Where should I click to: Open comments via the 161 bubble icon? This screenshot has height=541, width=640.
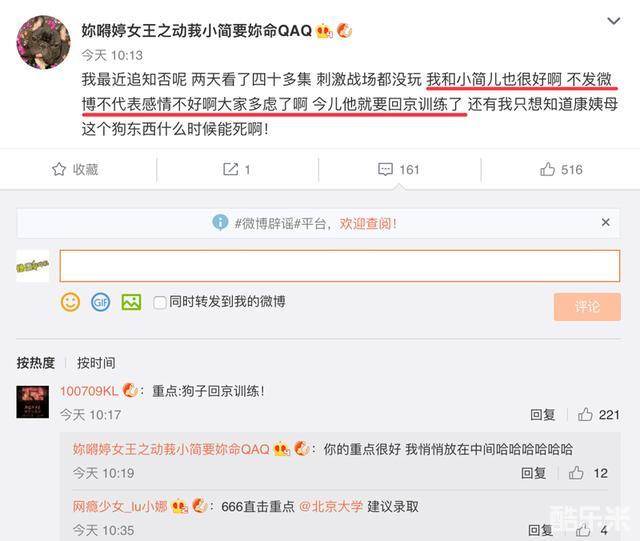(385, 169)
